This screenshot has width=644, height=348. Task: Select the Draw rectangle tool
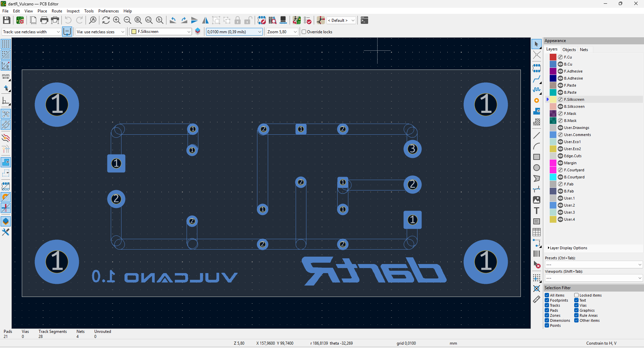point(536,157)
